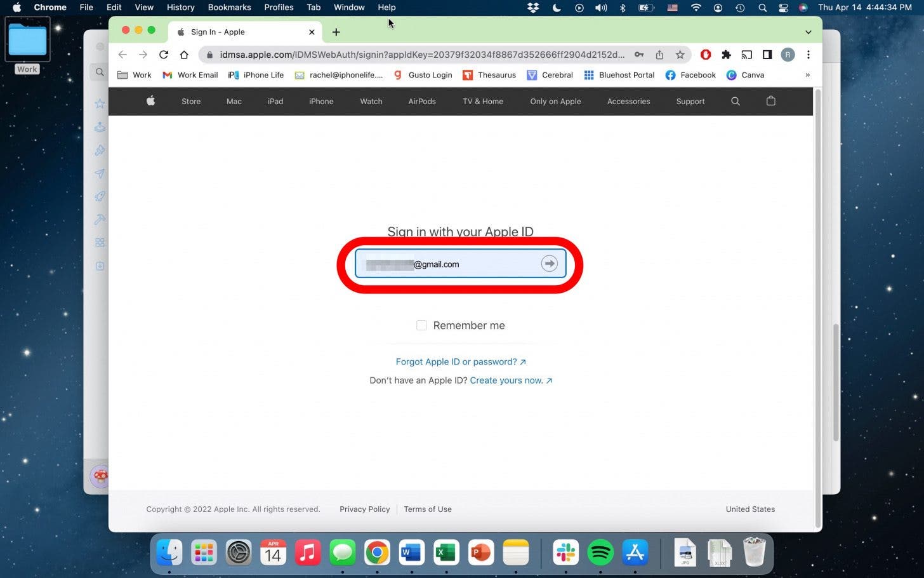Viewport: 924px width, 578px height.
Task: Click Create yours now link
Action: 511,380
